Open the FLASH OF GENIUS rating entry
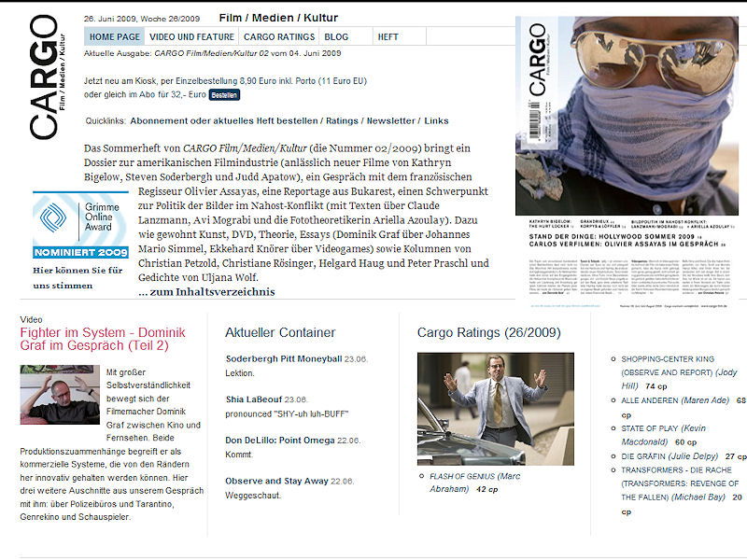 pos(475,483)
